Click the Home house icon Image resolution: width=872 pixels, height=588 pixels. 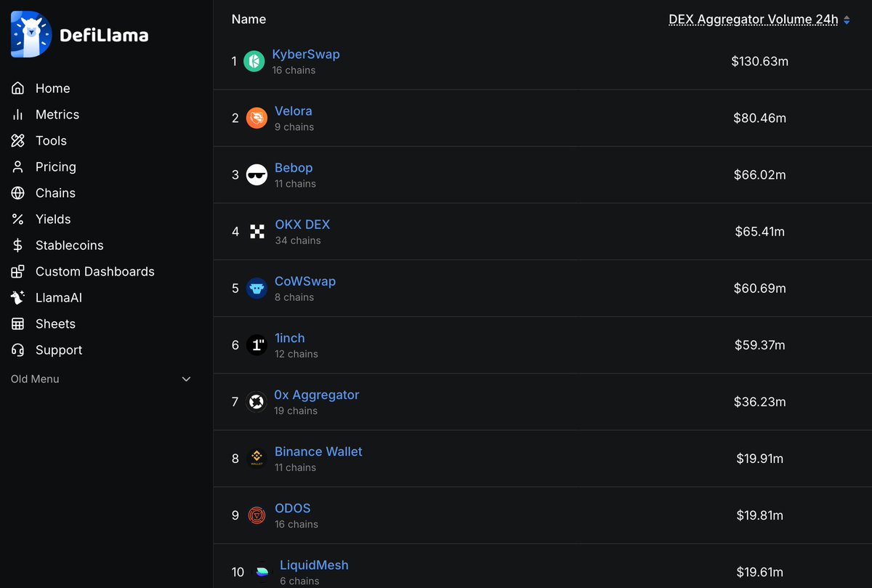coord(18,88)
